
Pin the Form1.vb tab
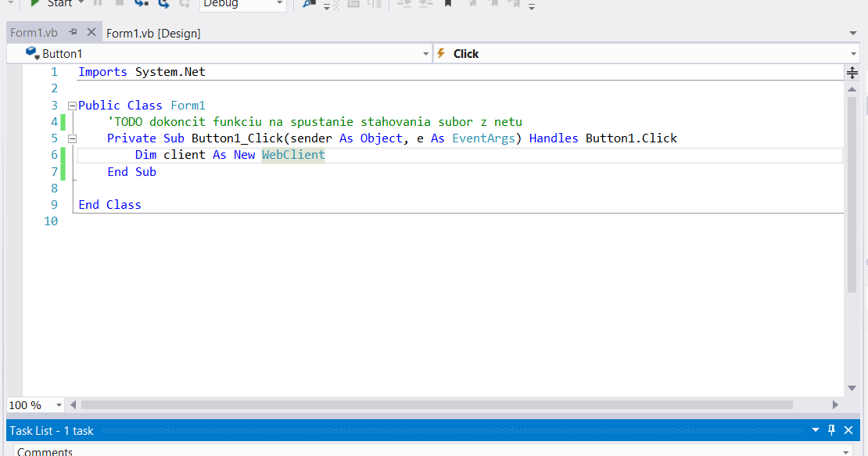73,33
